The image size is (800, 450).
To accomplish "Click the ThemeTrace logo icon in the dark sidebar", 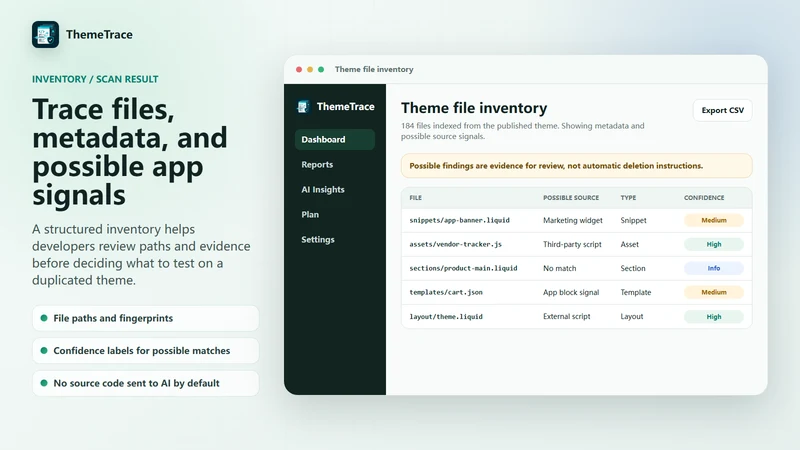I will pyautogui.click(x=303, y=107).
